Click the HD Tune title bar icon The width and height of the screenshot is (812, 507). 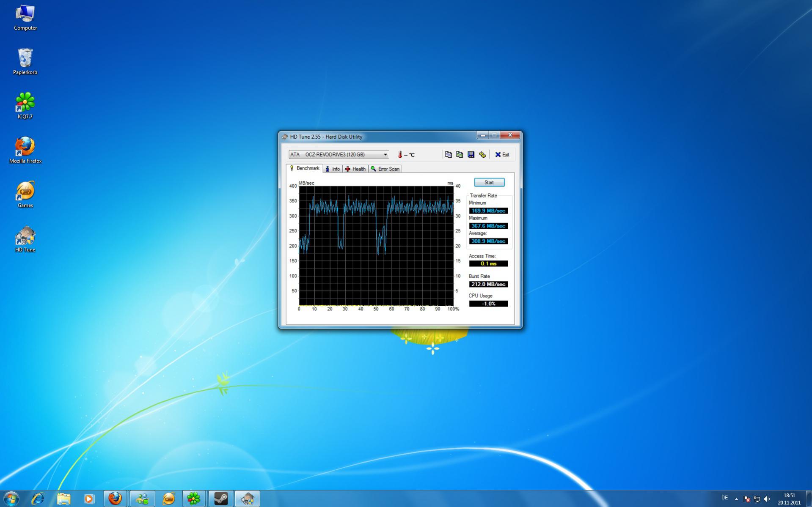tap(285, 137)
